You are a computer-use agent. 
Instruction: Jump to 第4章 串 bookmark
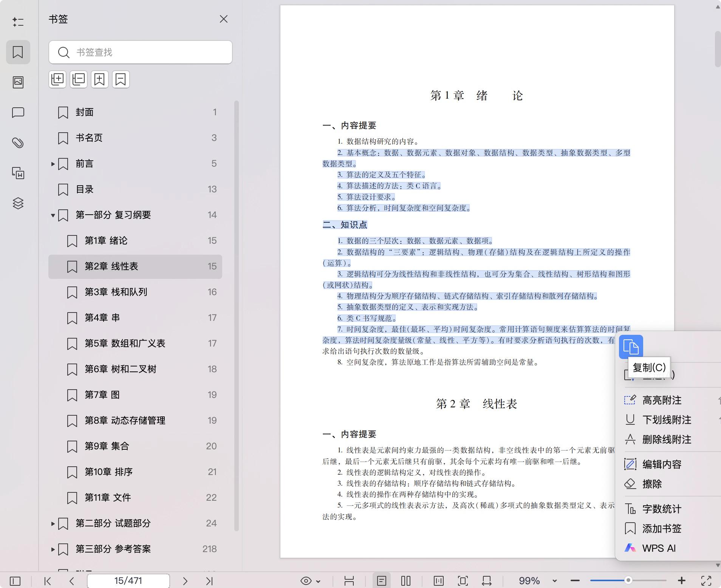click(135, 318)
